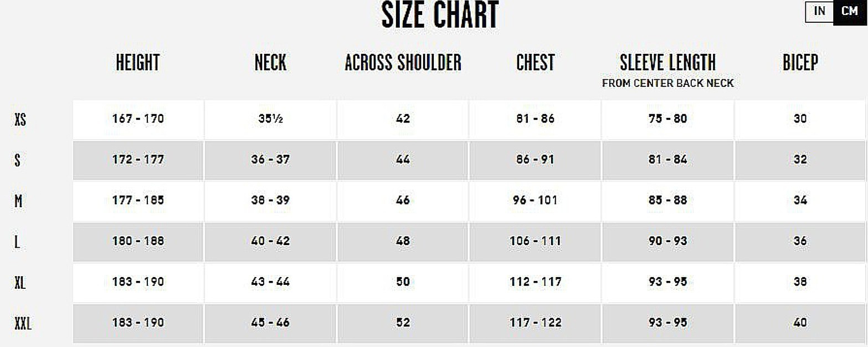This screenshot has width=868, height=347.
Task: Click the HEIGHT column header
Action: click(x=137, y=63)
